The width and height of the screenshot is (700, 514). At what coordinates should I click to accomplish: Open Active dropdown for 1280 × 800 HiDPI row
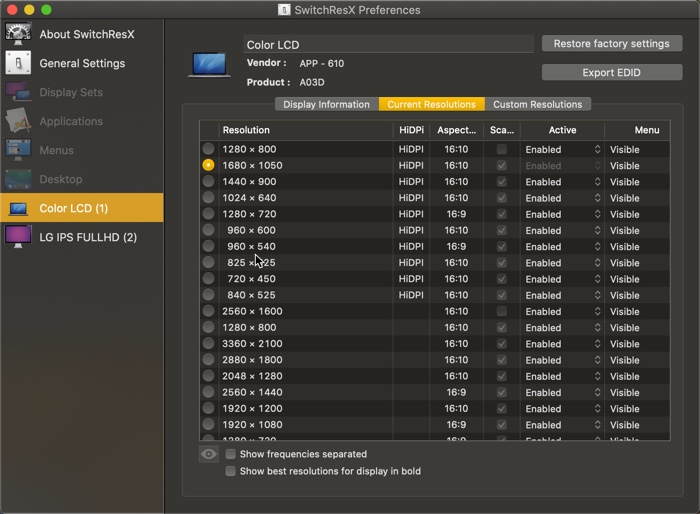click(x=562, y=149)
